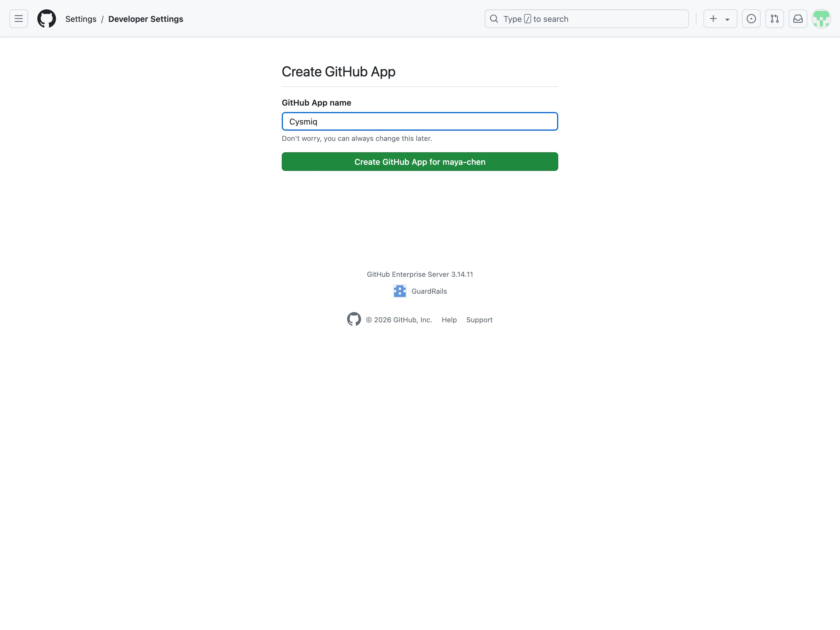The width and height of the screenshot is (840, 630).
Task: Open the Pull requests icon
Action: tap(774, 19)
